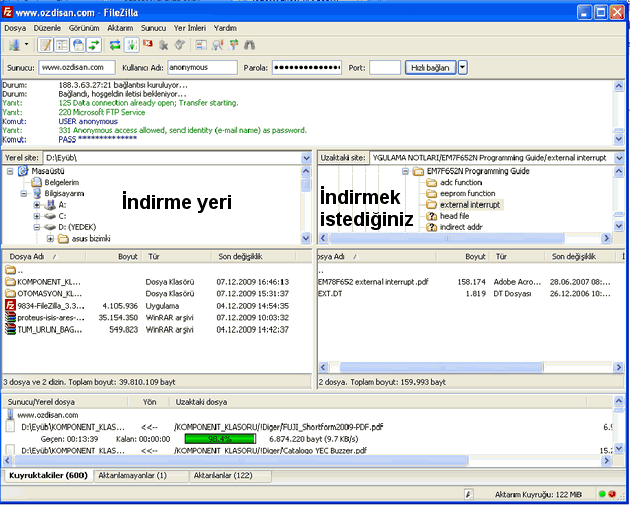The width and height of the screenshot is (630, 505).
Task: Expand the asus bizimki folder node
Action: [x=50, y=239]
